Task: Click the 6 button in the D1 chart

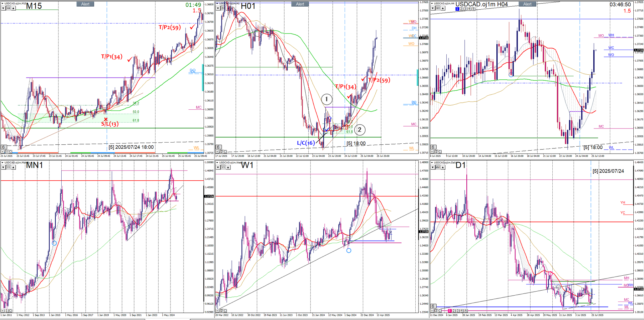Action: 433,306
